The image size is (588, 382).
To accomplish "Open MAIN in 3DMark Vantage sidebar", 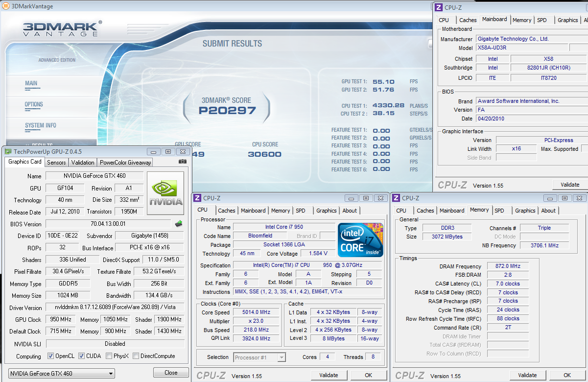I will tap(31, 83).
